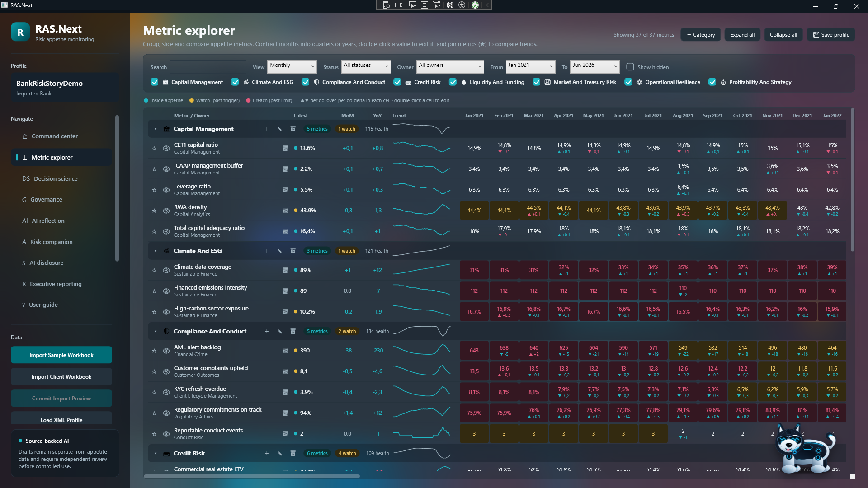The height and width of the screenshot is (488, 868).
Task: Enable the Show hidden checkbox
Action: click(630, 67)
